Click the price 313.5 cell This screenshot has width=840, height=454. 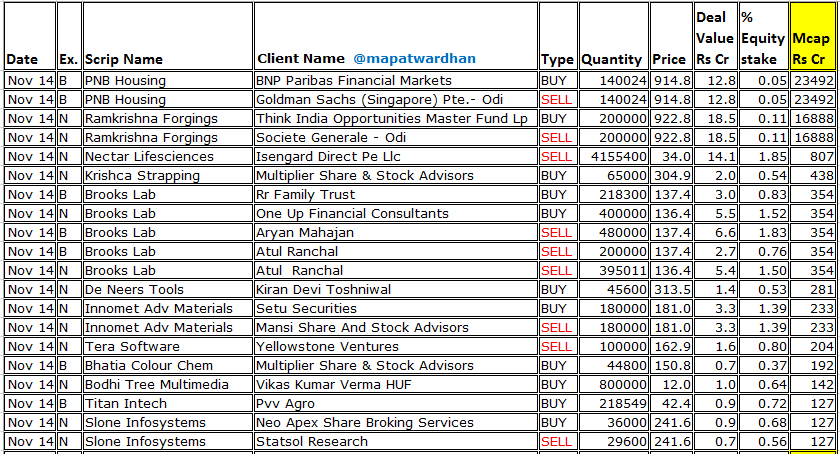click(672, 289)
